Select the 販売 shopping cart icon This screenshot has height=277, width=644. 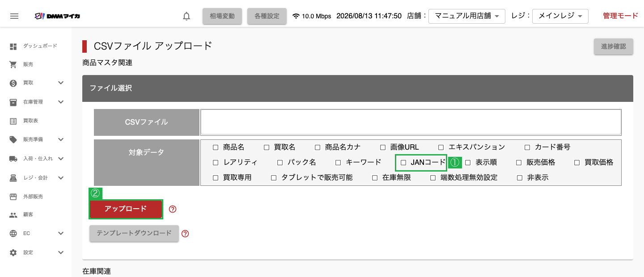tap(13, 64)
